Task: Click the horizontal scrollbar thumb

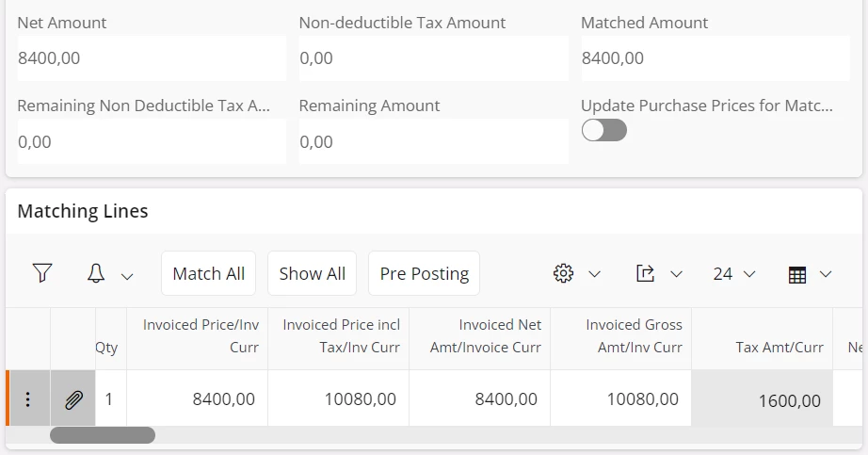Action: [x=103, y=435]
